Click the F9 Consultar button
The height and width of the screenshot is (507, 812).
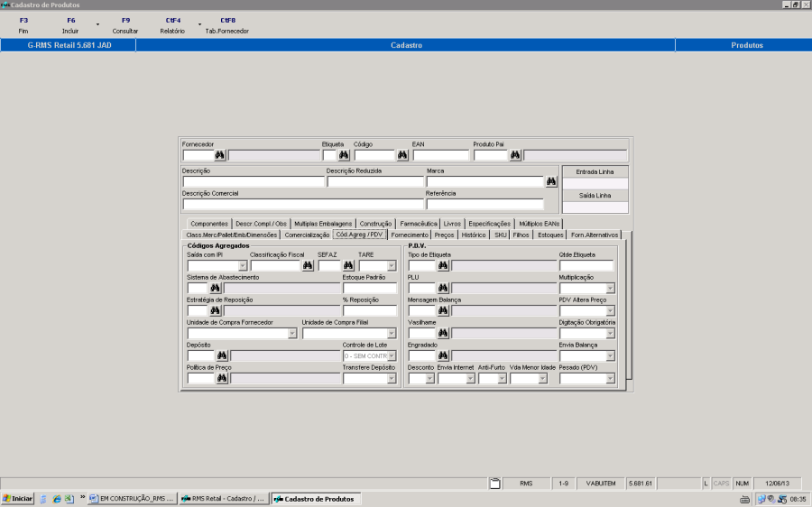tap(125, 25)
